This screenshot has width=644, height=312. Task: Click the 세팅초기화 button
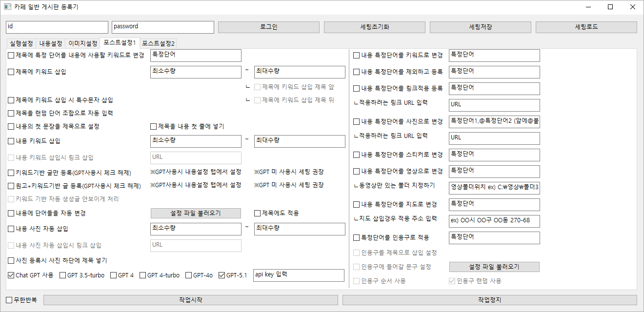click(x=374, y=27)
